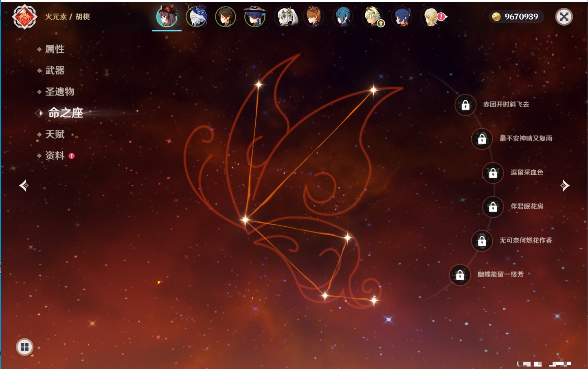Open the locked constellation 最不安神晴又复雨
The width and height of the screenshot is (588, 369).
[482, 139]
